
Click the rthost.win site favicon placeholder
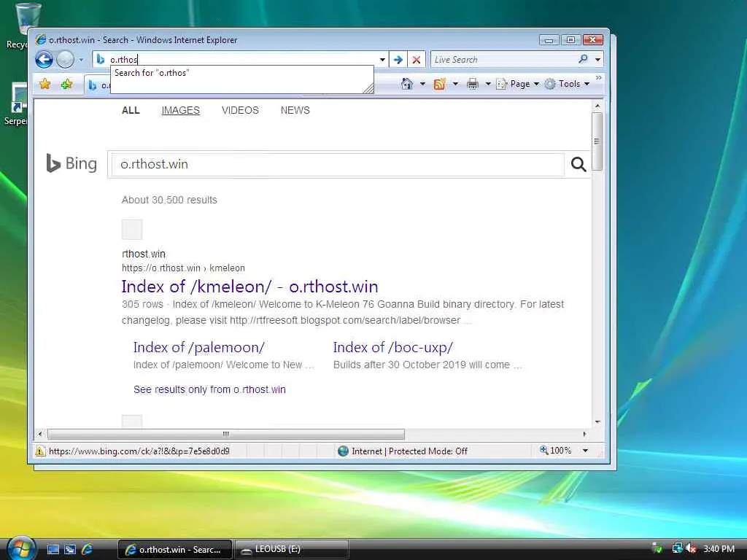(132, 230)
